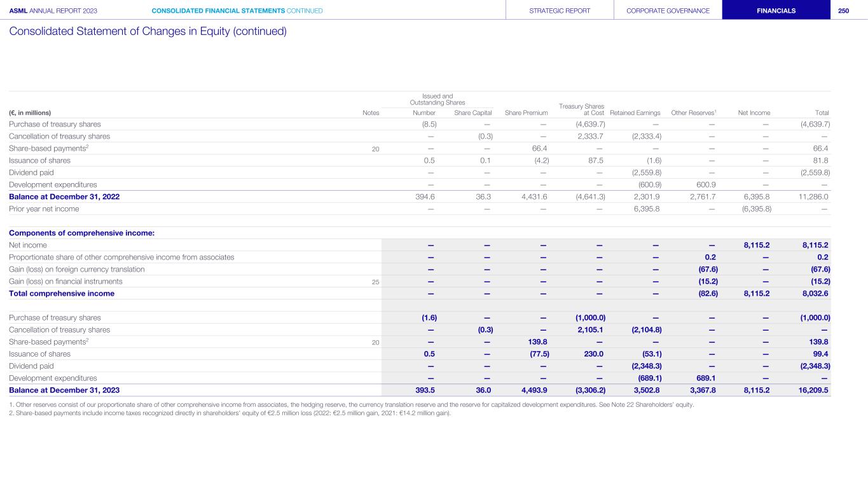This screenshot has height=489, width=868.
Task: Click the Components of comprehensive income heading
Action: tap(82, 233)
